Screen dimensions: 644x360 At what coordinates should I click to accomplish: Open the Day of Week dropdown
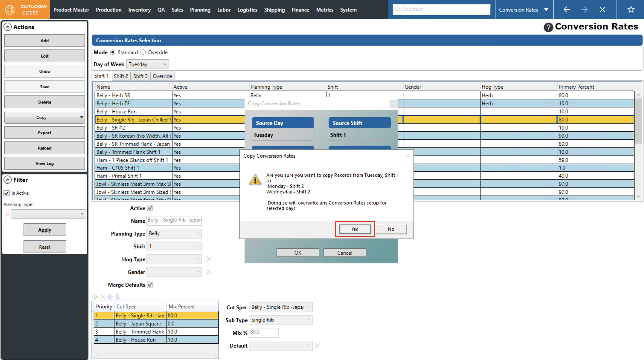147,64
